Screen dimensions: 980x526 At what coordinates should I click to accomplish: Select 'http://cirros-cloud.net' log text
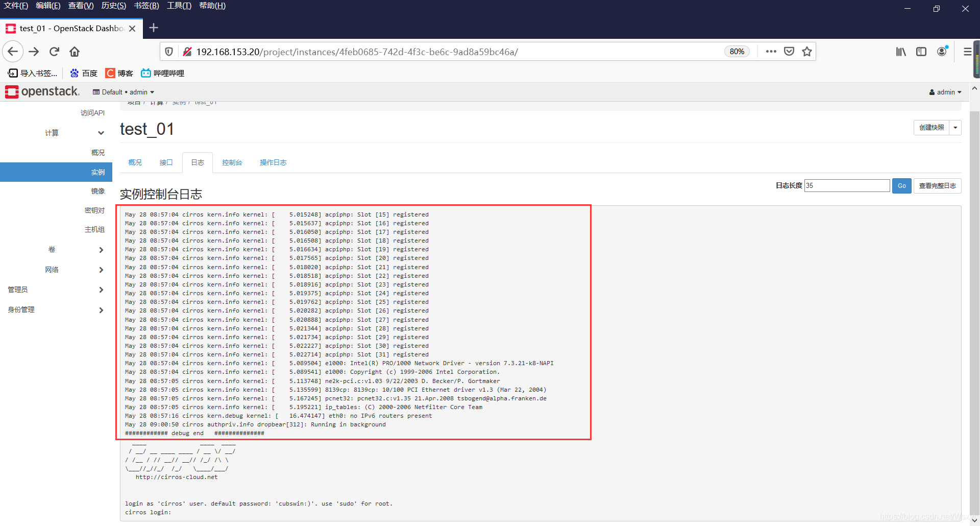coord(177,477)
